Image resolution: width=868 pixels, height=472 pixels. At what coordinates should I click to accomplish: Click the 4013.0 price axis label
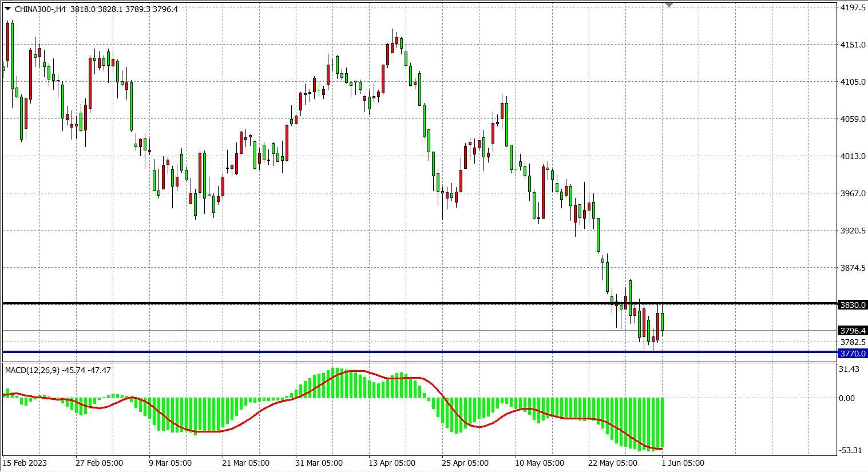tap(852, 156)
